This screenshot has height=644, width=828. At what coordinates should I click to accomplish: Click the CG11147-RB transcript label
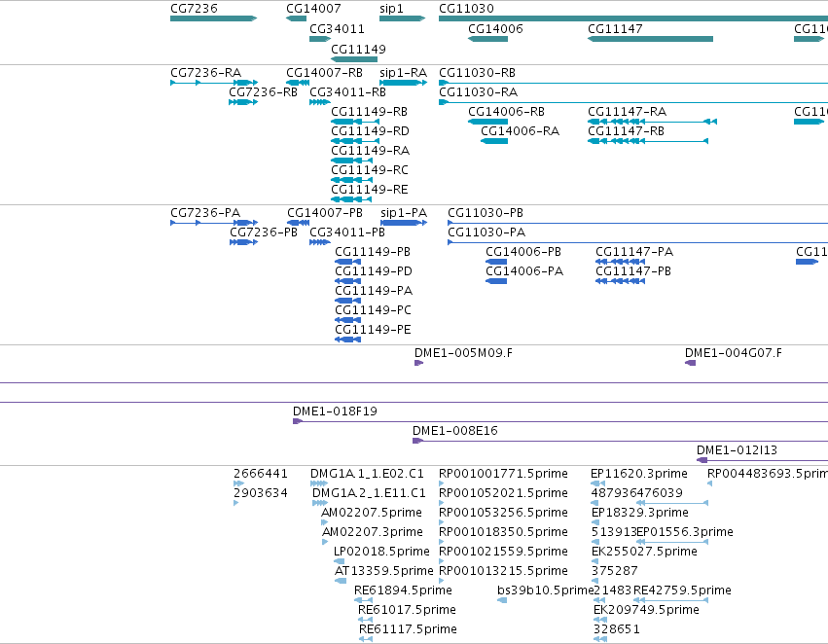(627, 131)
